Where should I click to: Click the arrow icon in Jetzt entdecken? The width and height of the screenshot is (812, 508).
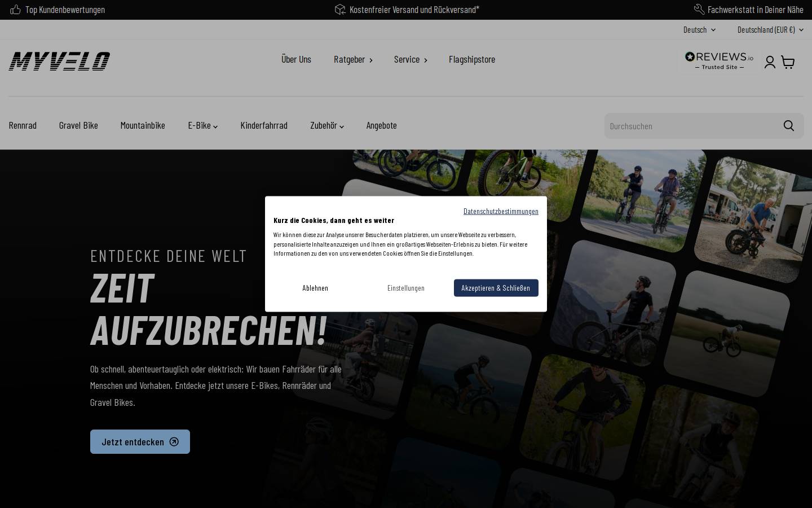(174, 442)
